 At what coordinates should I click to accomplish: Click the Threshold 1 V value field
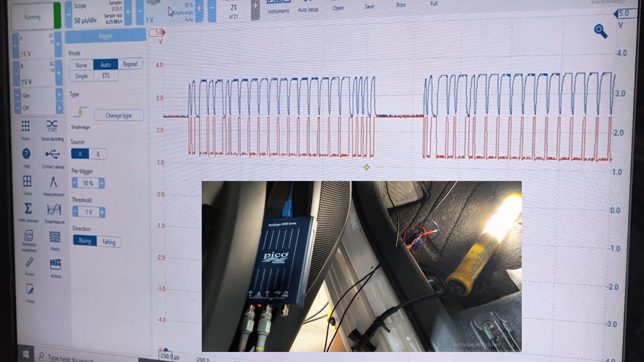click(x=89, y=212)
